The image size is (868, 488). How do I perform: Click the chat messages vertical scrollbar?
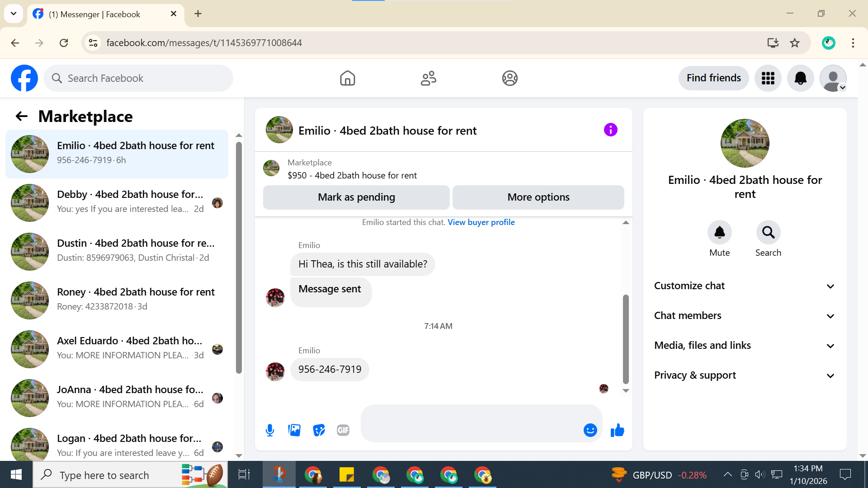626,339
